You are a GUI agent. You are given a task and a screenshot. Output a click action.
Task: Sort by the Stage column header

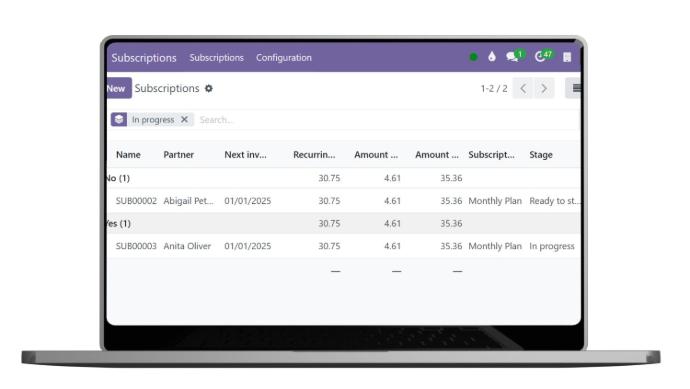click(541, 154)
